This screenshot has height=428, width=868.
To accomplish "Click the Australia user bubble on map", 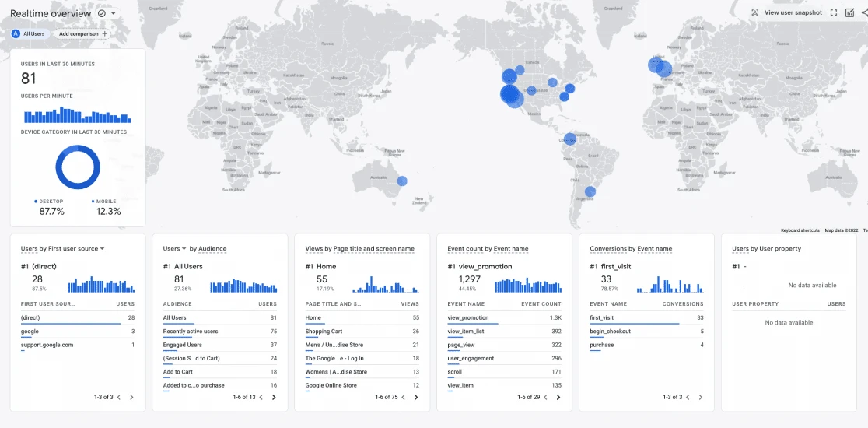I will [x=402, y=181].
